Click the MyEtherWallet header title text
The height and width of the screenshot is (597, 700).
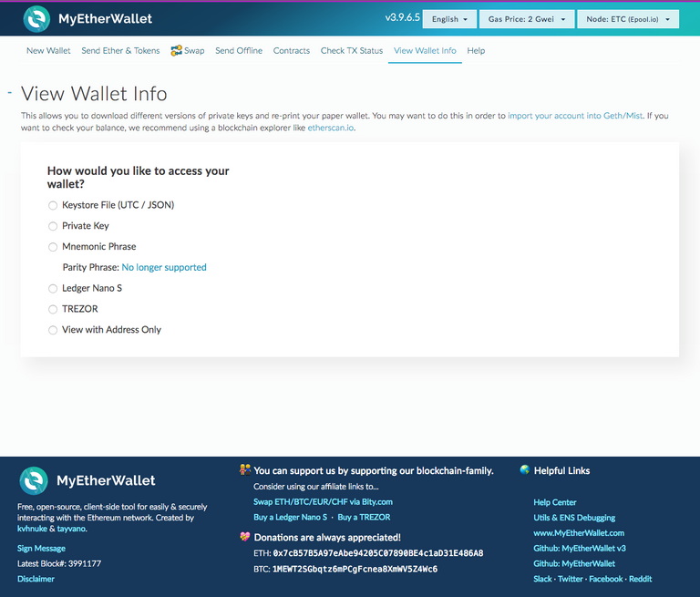[106, 19]
